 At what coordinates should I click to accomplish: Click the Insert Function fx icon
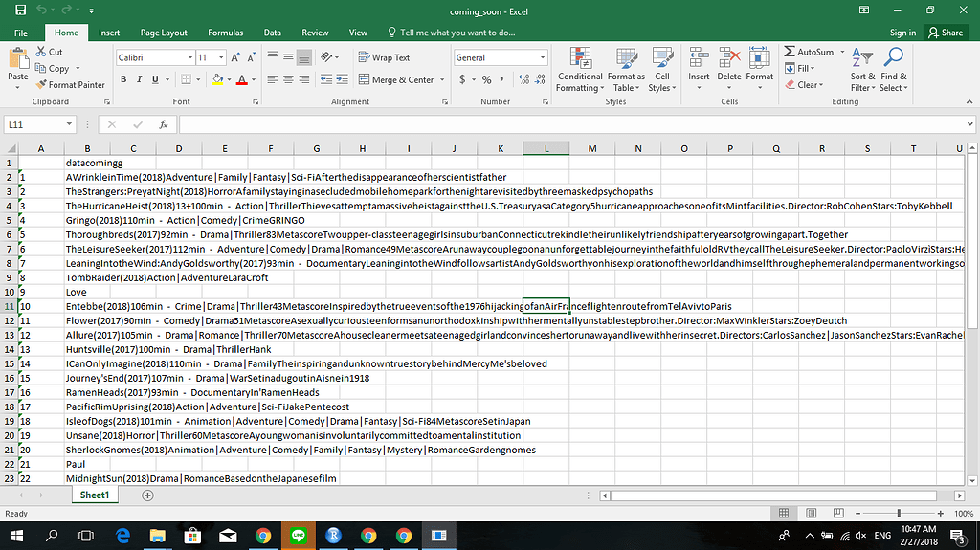[x=164, y=124]
